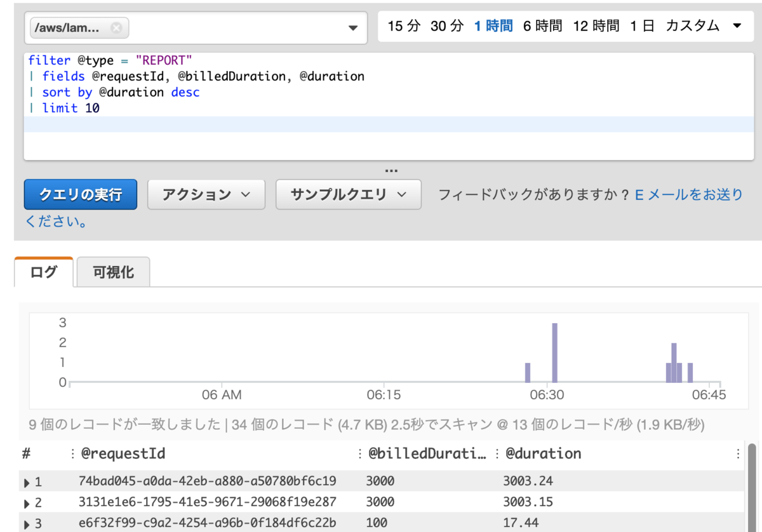Open the アクション dropdown menu
Image resolution: width=762 pixels, height=532 pixels.
pyautogui.click(x=206, y=194)
